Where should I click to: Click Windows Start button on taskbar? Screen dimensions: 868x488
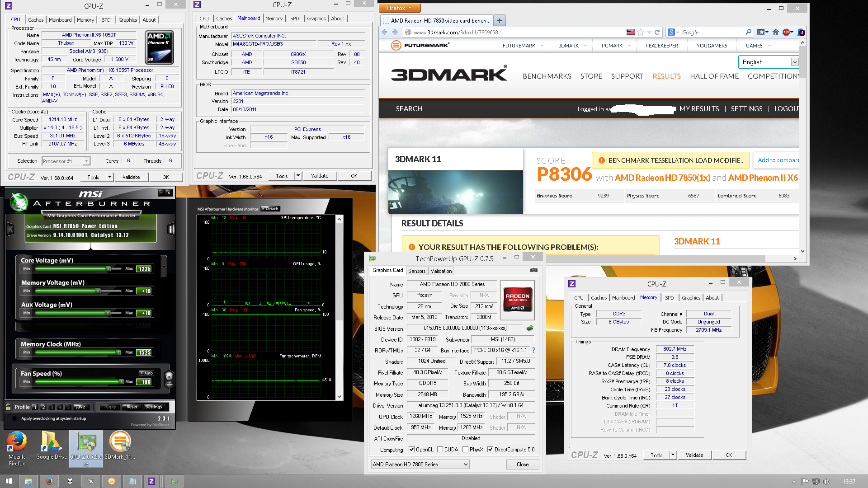coord(9,481)
